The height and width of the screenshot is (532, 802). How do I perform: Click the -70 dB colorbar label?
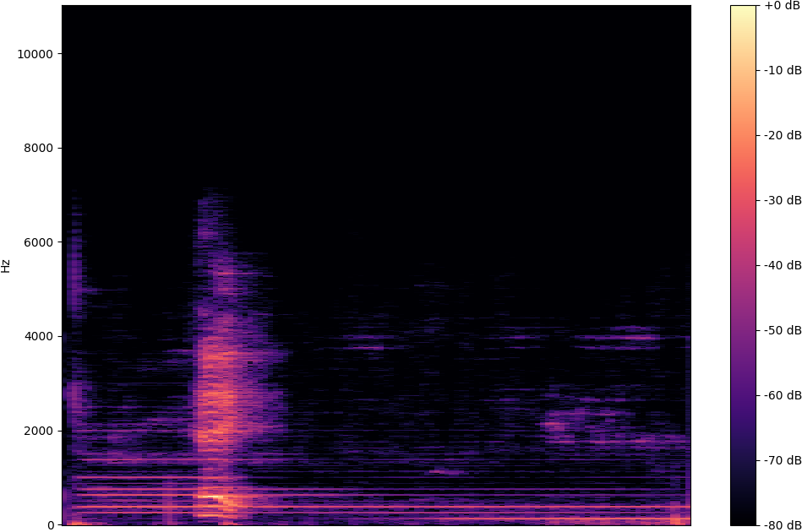click(783, 460)
